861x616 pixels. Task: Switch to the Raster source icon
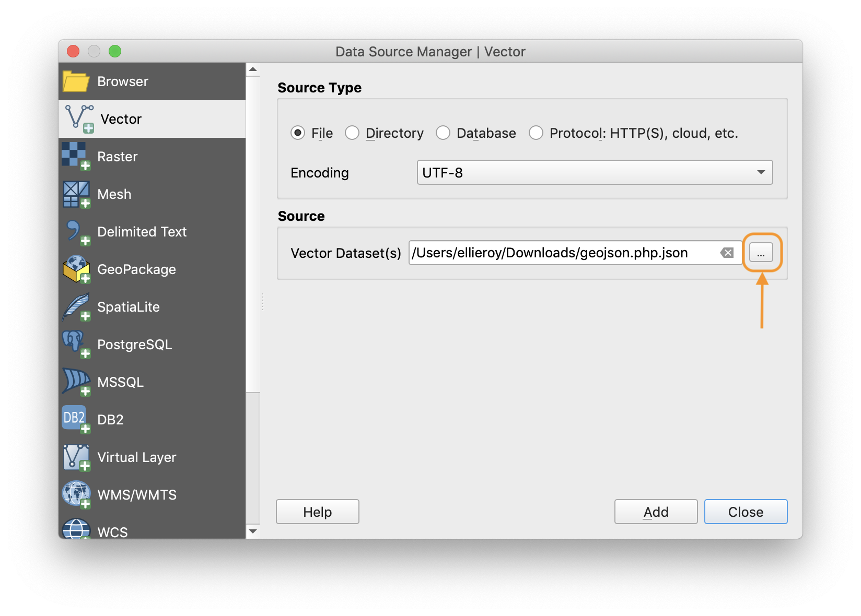(76, 156)
